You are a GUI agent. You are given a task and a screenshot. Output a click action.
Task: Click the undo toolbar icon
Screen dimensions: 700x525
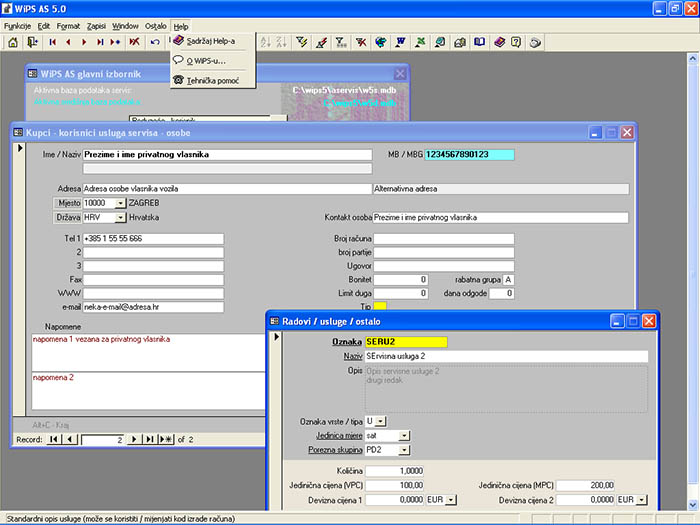[x=155, y=42]
